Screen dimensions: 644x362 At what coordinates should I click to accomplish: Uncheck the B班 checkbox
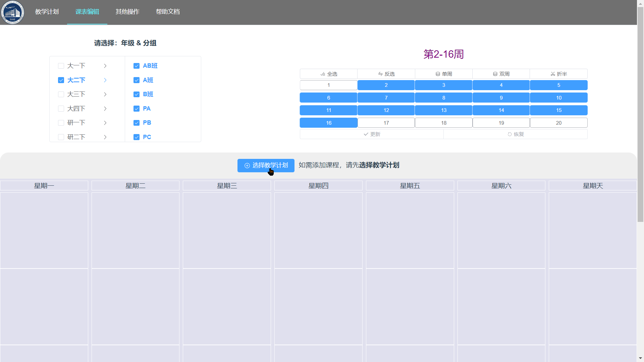tap(137, 95)
